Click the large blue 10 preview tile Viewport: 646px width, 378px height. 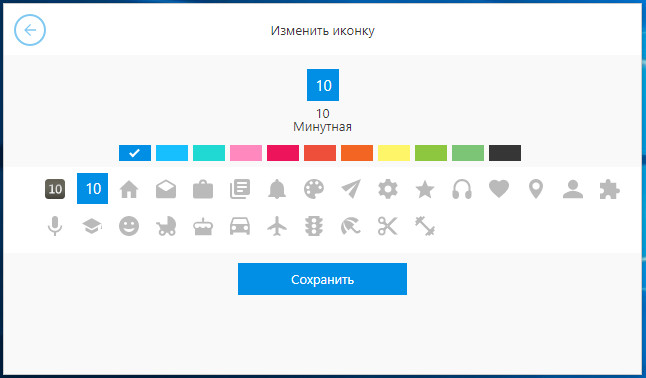point(323,85)
